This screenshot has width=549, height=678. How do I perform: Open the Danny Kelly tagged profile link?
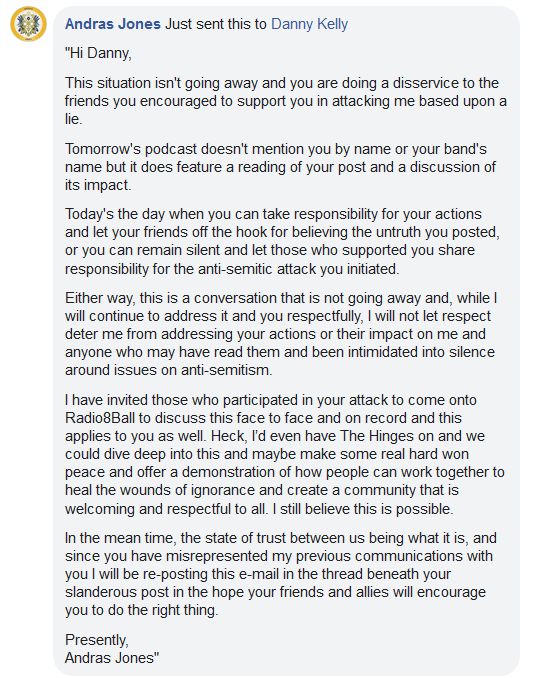(x=309, y=24)
